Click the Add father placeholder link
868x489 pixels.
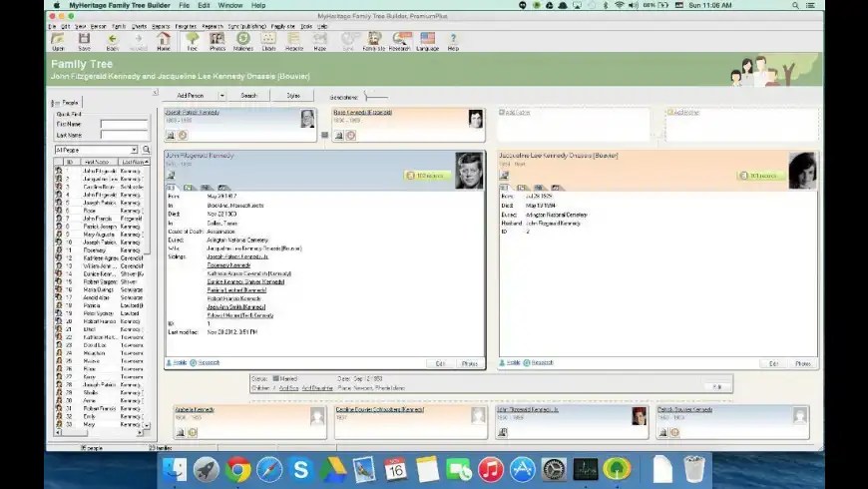pos(518,113)
